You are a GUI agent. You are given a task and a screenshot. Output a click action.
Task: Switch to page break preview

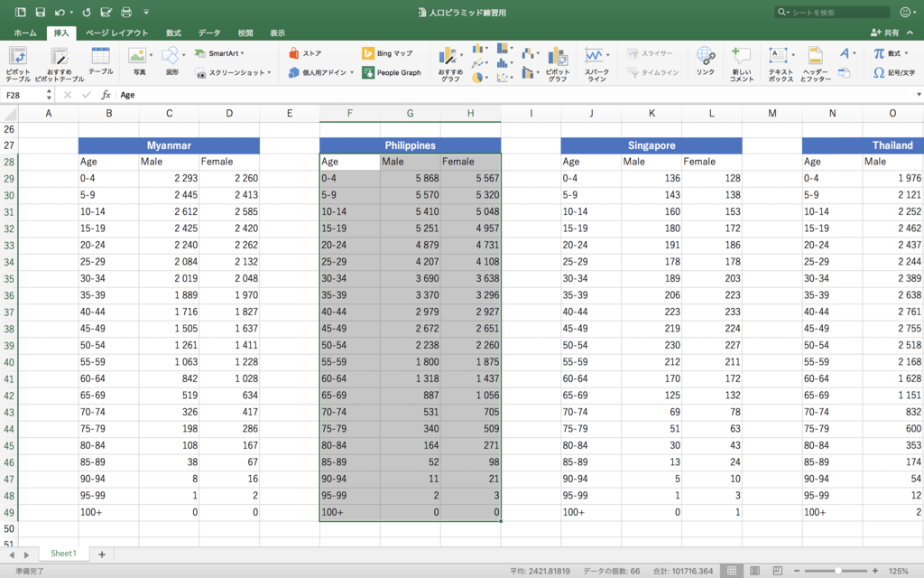pos(777,571)
